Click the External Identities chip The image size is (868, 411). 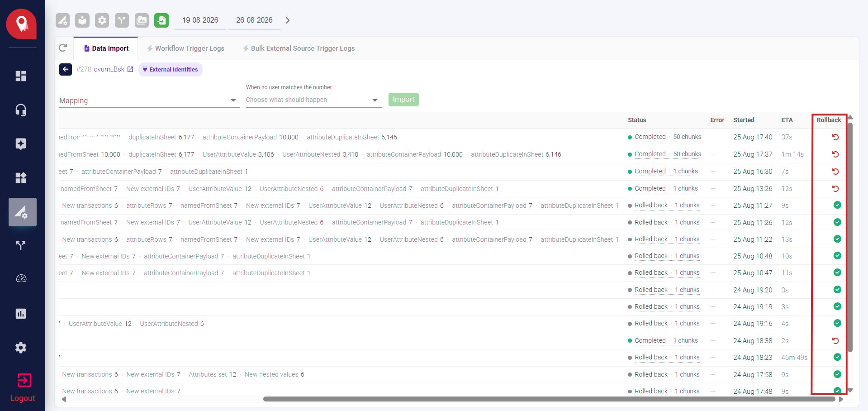pos(171,69)
